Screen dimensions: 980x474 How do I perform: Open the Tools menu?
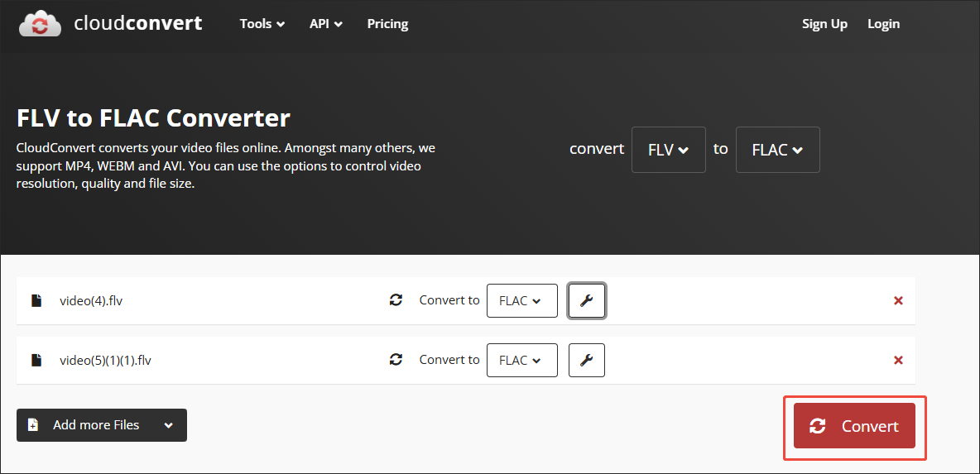[262, 24]
